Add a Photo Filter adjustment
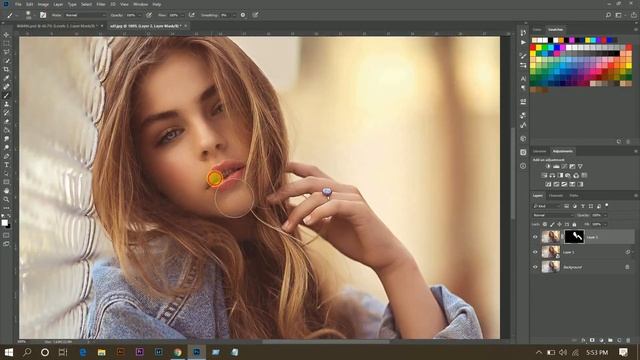 (568, 176)
